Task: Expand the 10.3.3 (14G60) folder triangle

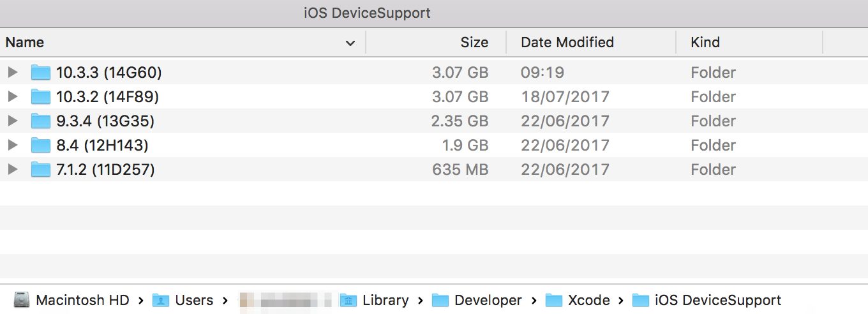Action: click(12, 73)
